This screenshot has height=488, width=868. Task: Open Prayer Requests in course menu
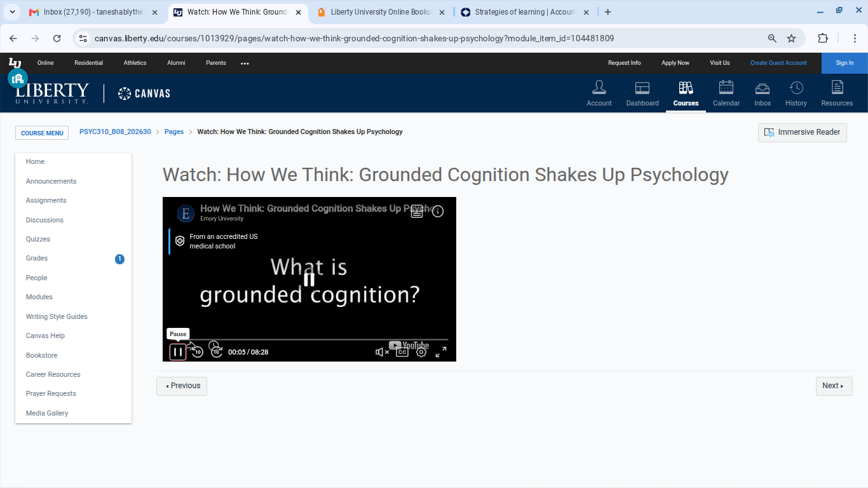51,393
